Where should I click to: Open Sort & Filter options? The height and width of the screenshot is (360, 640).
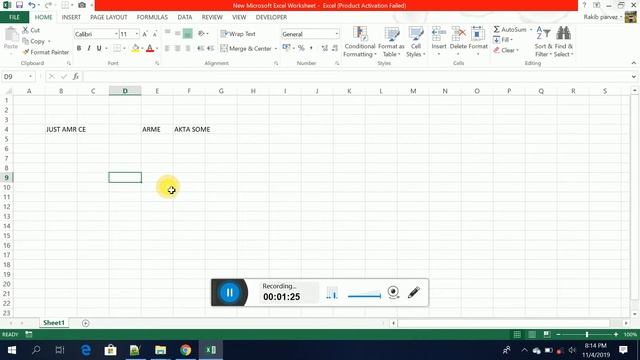(x=543, y=42)
